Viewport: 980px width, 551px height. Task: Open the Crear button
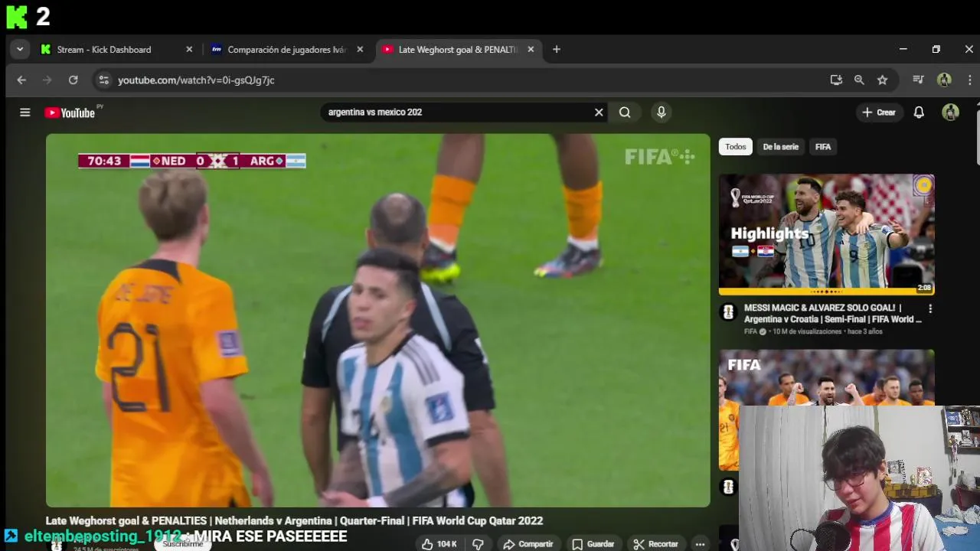click(879, 112)
